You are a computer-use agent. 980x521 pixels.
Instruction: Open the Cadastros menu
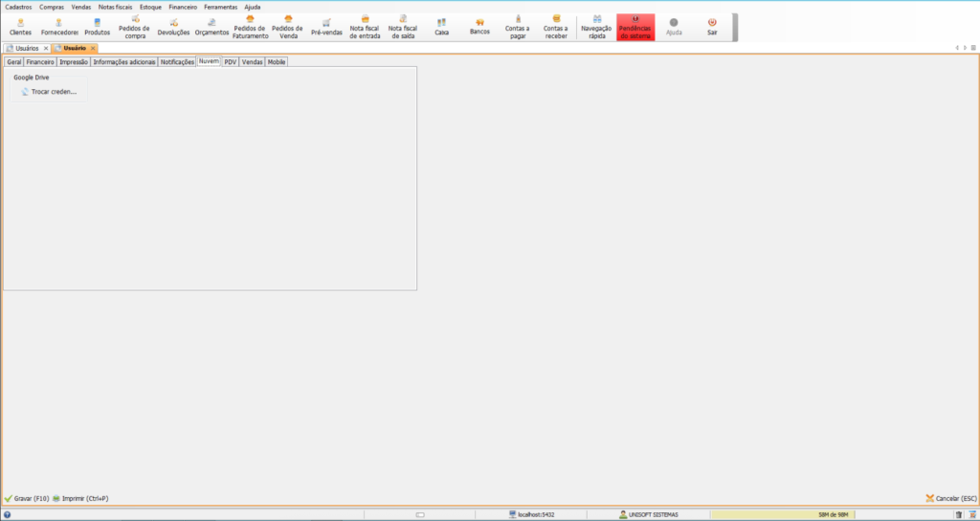(18, 7)
